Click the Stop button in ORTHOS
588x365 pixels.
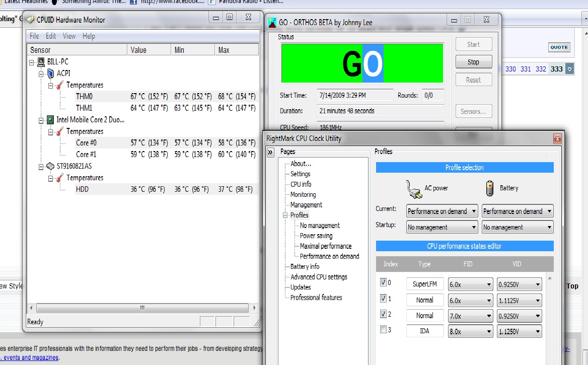(x=474, y=62)
